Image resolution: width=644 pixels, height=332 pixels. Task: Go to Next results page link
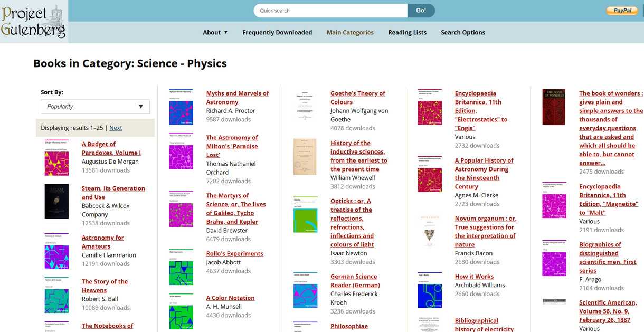(x=116, y=128)
